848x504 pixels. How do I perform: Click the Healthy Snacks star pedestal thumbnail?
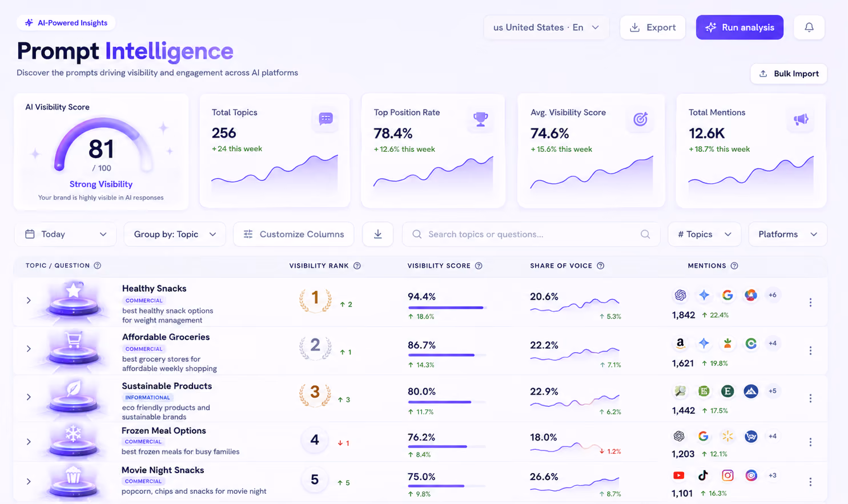click(74, 300)
